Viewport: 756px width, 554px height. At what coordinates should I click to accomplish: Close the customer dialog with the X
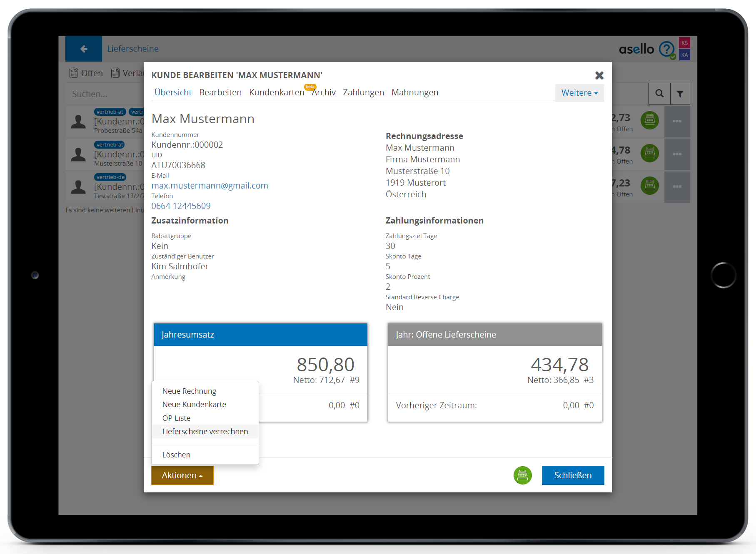(599, 75)
